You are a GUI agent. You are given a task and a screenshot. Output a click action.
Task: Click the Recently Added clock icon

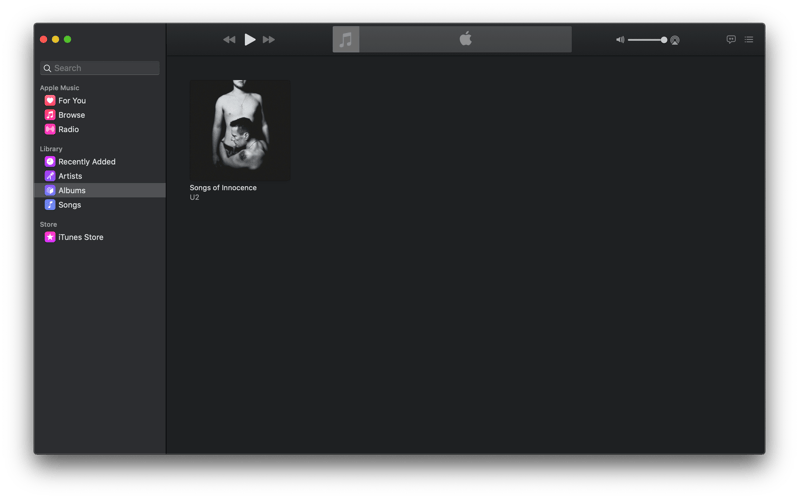tap(50, 162)
